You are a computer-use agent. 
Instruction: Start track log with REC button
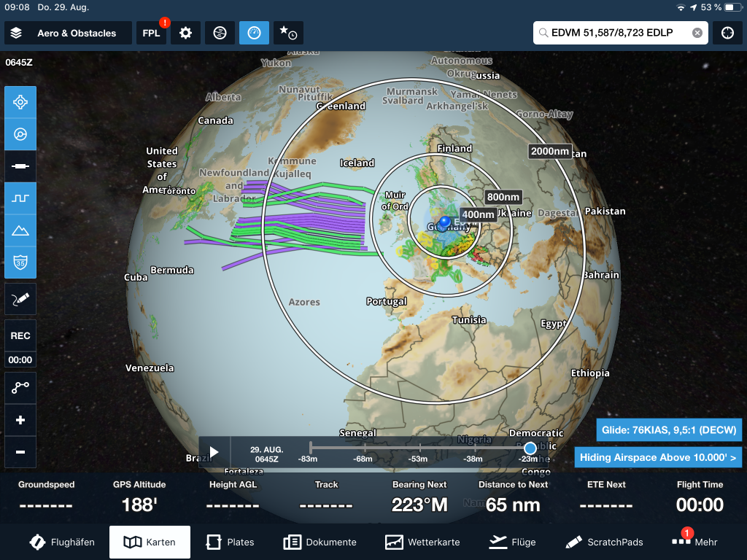click(20, 335)
